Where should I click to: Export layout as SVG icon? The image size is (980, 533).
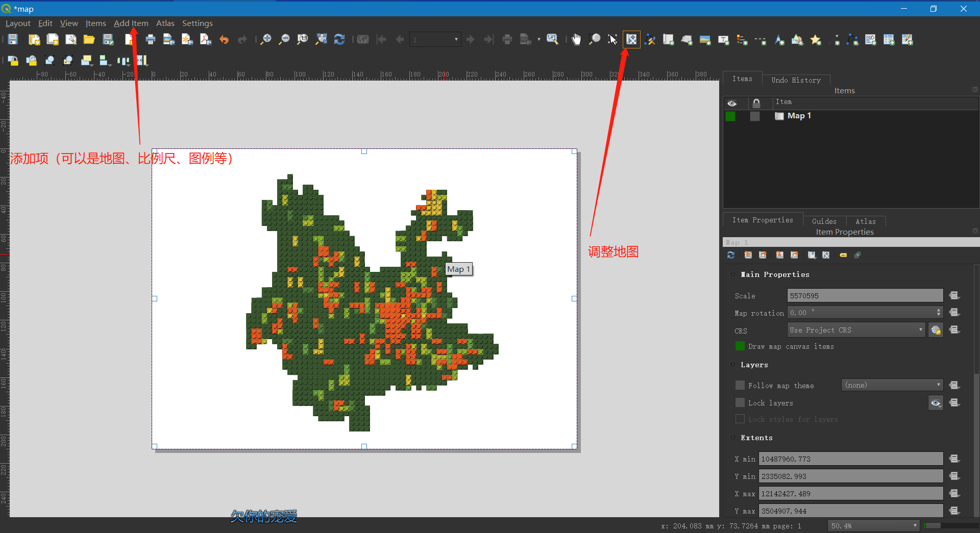187,39
